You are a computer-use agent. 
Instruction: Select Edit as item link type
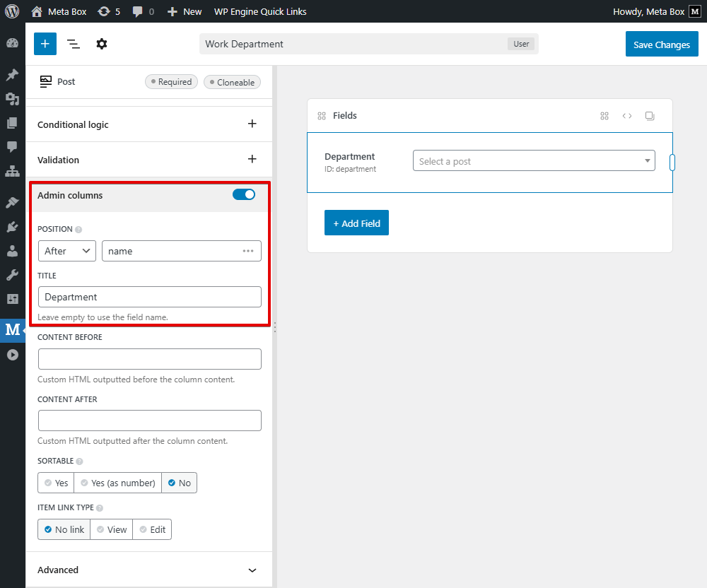pos(152,529)
